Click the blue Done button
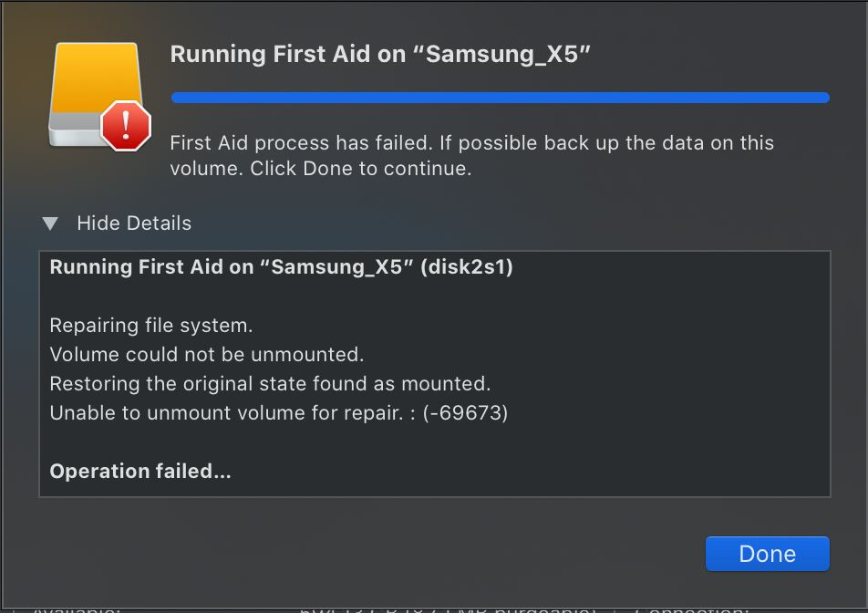 (768, 553)
